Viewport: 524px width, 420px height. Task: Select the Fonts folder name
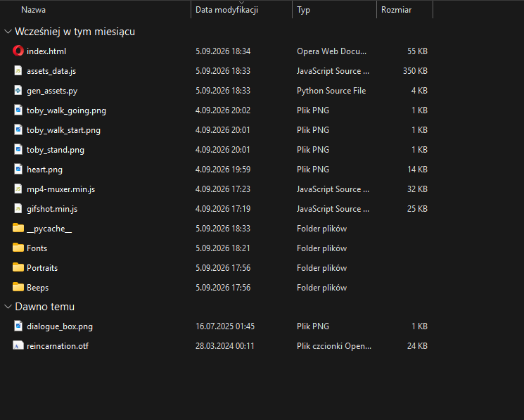point(37,248)
